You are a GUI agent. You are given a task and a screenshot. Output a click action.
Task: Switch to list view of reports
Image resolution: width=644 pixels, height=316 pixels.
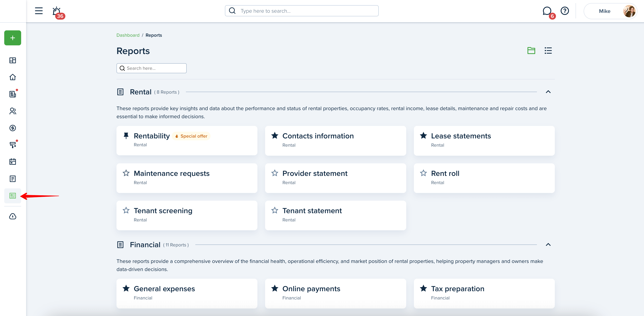pyautogui.click(x=548, y=51)
